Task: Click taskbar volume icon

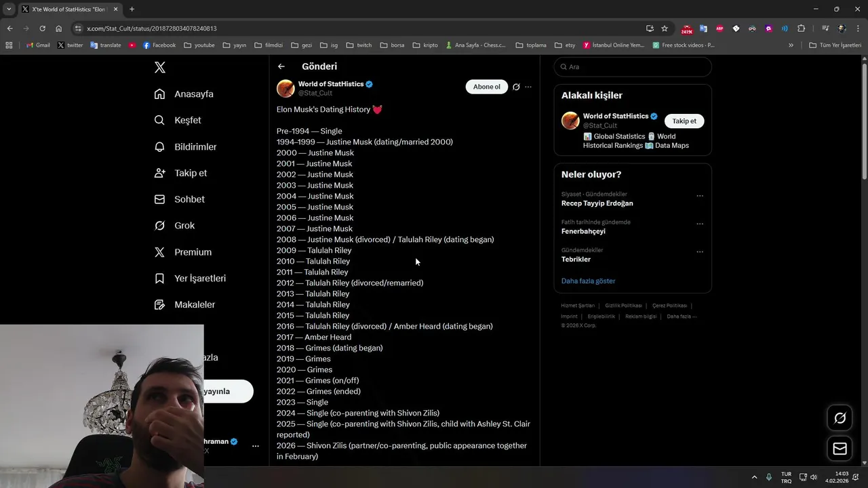Action: pyautogui.click(x=813, y=477)
